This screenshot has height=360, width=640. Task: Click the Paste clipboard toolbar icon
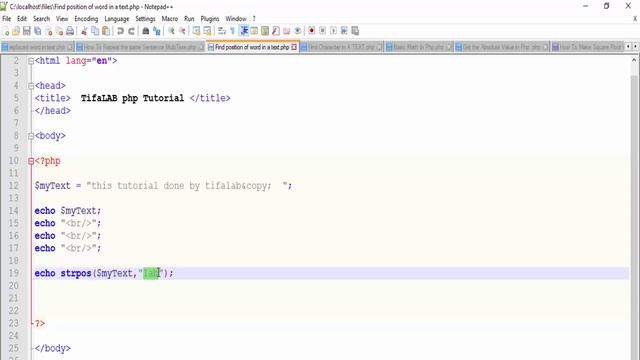[106, 31]
